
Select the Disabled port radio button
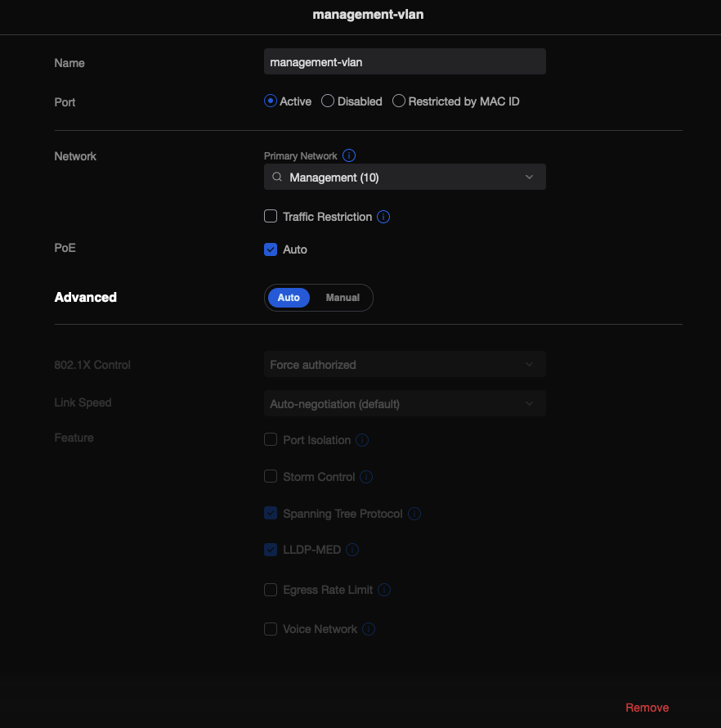coord(327,101)
